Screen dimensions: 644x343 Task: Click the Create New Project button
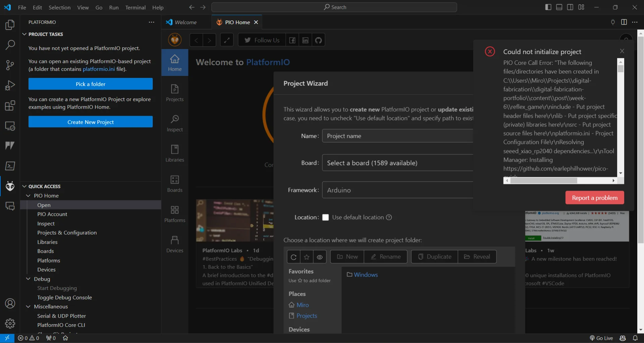click(x=91, y=122)
